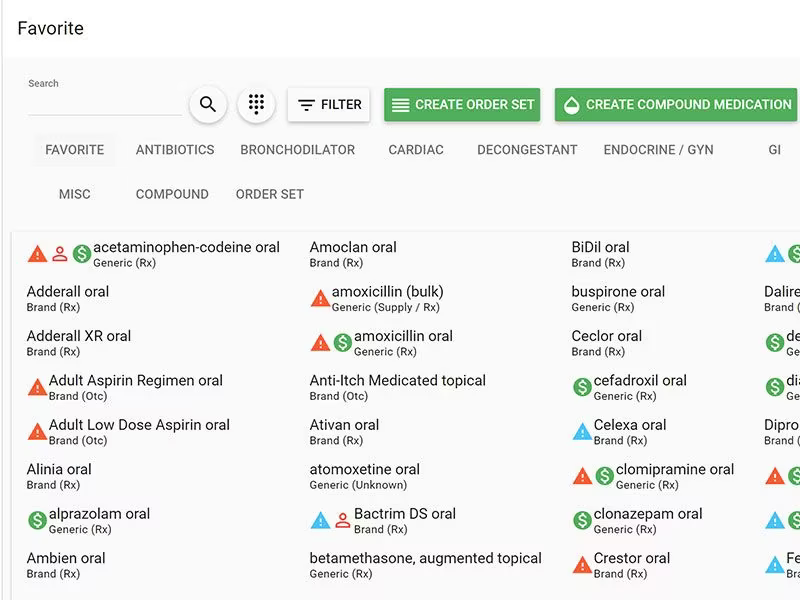The image size is (800, 600).
Task: Open the BRONCHODILATOR tab
Action: 297,149
